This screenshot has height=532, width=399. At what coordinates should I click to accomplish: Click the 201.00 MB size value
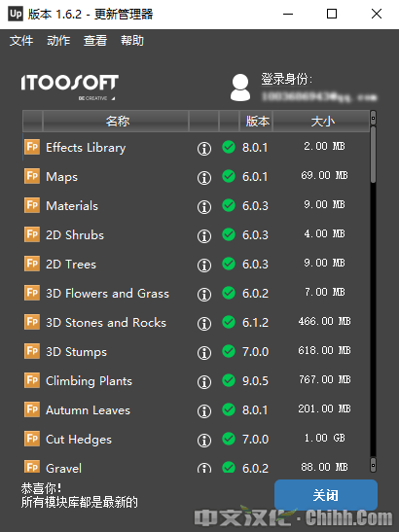click(x=325, y=408)
